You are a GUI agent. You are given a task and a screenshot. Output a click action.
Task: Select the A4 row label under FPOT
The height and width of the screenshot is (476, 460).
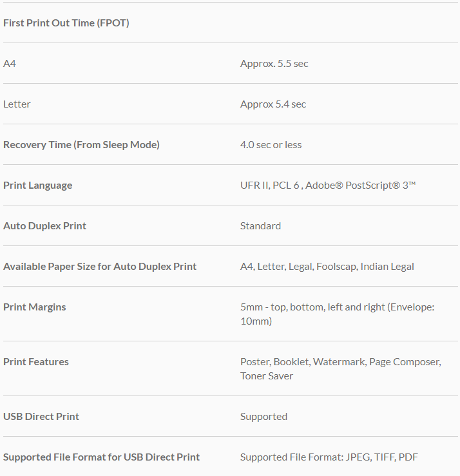10,64
